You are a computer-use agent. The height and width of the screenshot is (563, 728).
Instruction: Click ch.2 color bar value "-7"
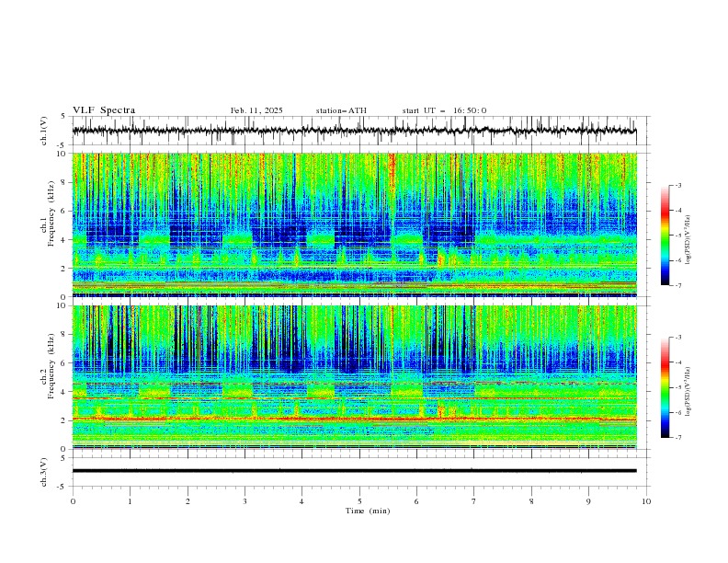[678, 437]
